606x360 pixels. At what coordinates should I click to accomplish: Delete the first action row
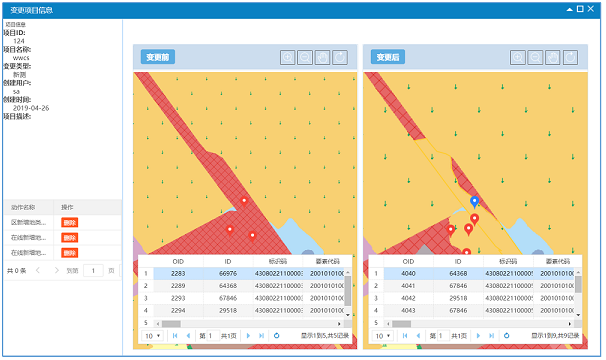tap(70, 223)
